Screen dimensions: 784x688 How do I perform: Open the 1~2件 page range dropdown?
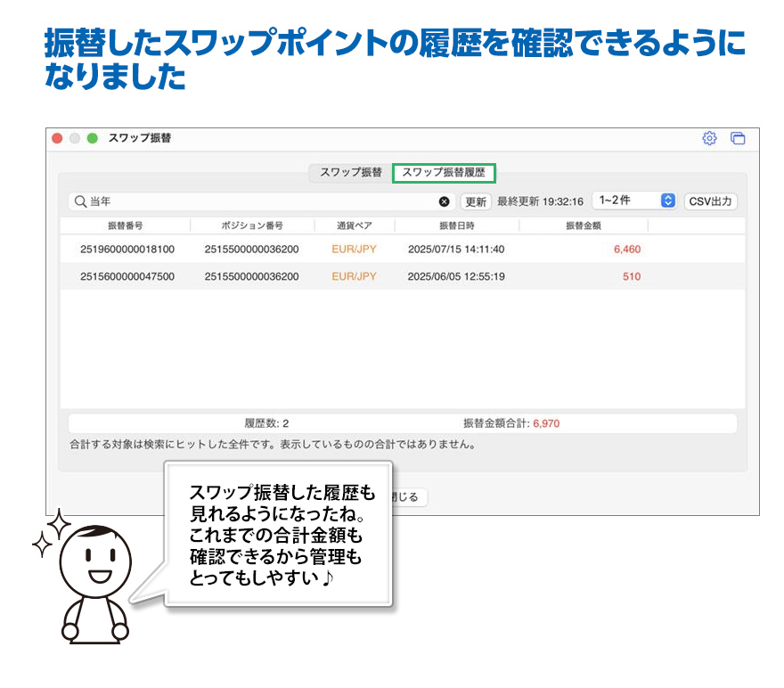tap(635, 201)
